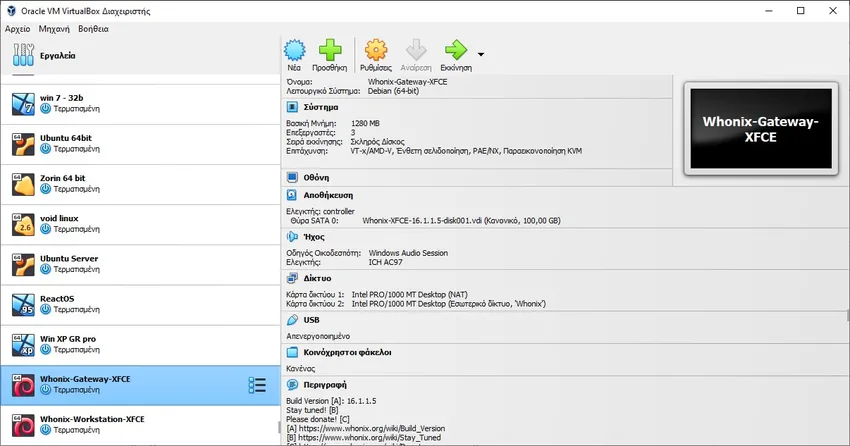Click the Win XP GR pro icon
Image resolution: width=850 pixels, height=446 pixels.
23,345
